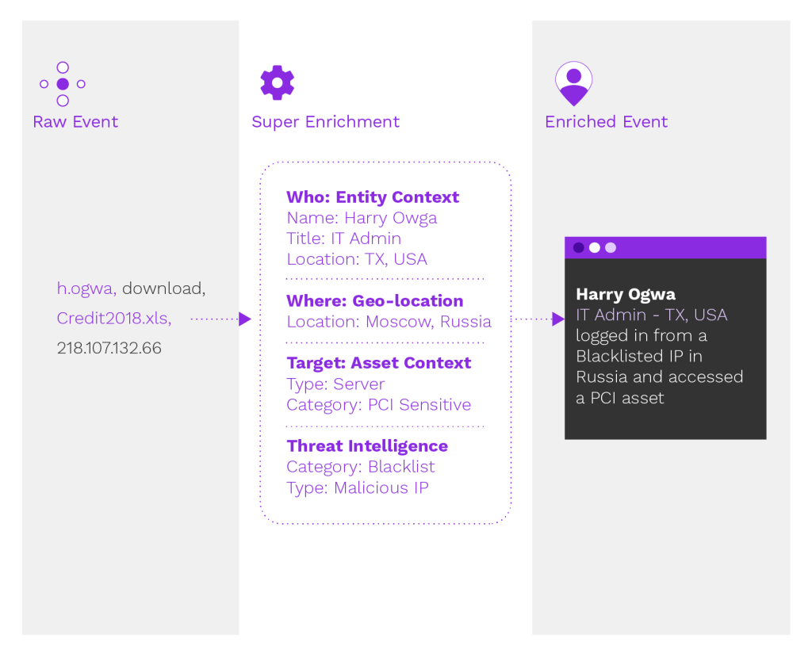Click the h.ogwa username text
The height and width of the screenshot is (661, 812).
(86, 288)
